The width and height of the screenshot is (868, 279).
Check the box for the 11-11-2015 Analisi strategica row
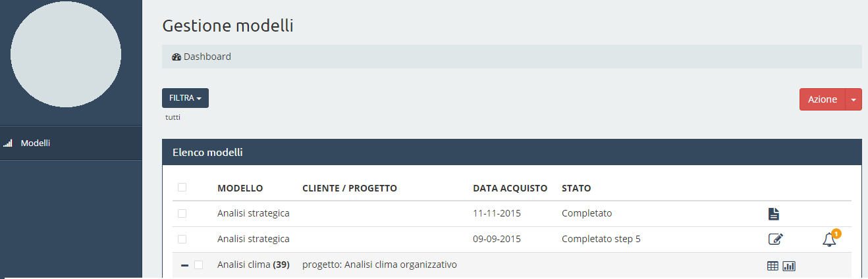point(182,213)
